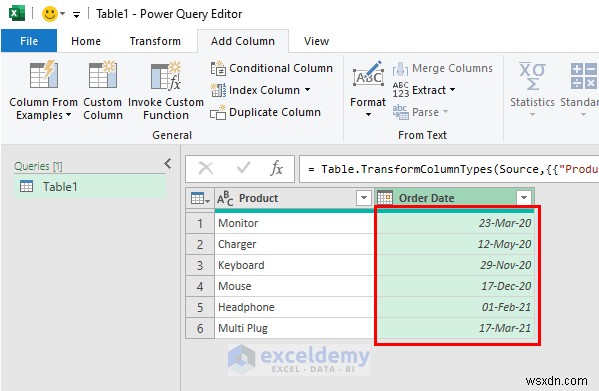Click the Column From Examples icon
The width and height of the screenshot is (599, 391).
coord(44,75)
